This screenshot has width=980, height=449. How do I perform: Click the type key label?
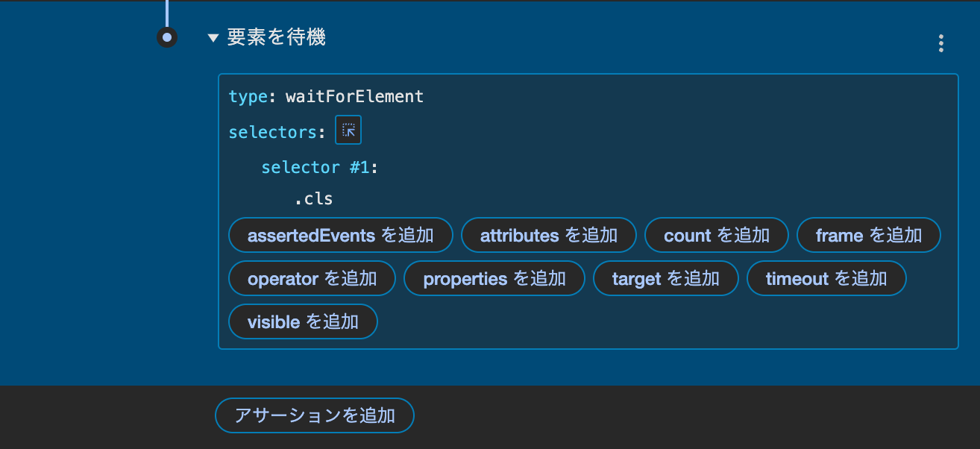point(247,96)
